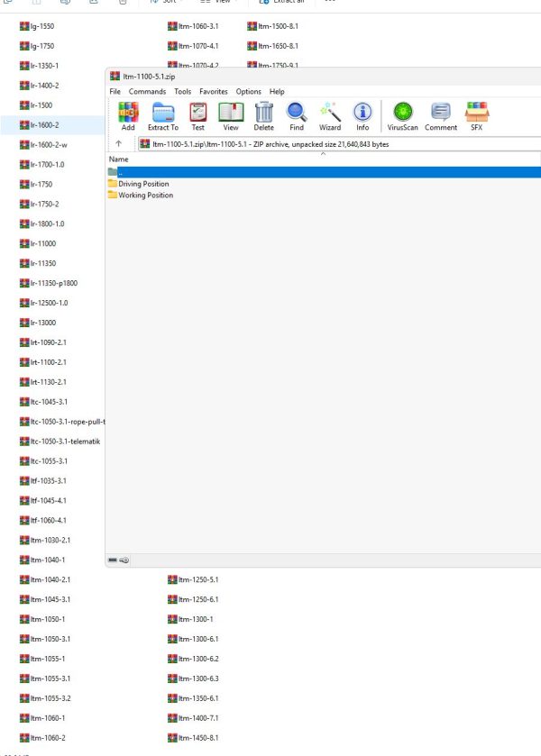Select lg-1750 archive in Explorer window
Viewport: 541px width, 756px height.
37,46
